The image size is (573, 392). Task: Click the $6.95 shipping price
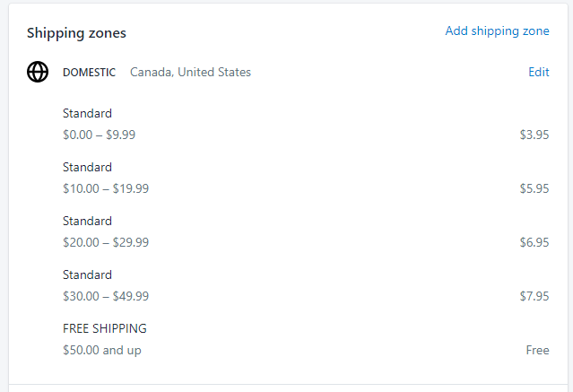pyautogui.click(x=534, y=242)
